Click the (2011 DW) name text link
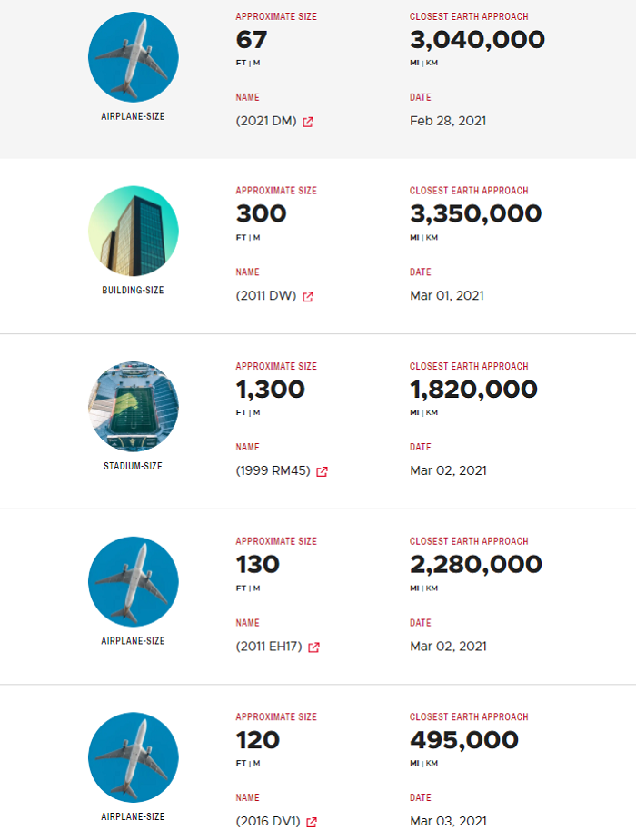Screen dimensions: 636x840 pos(266,296)
